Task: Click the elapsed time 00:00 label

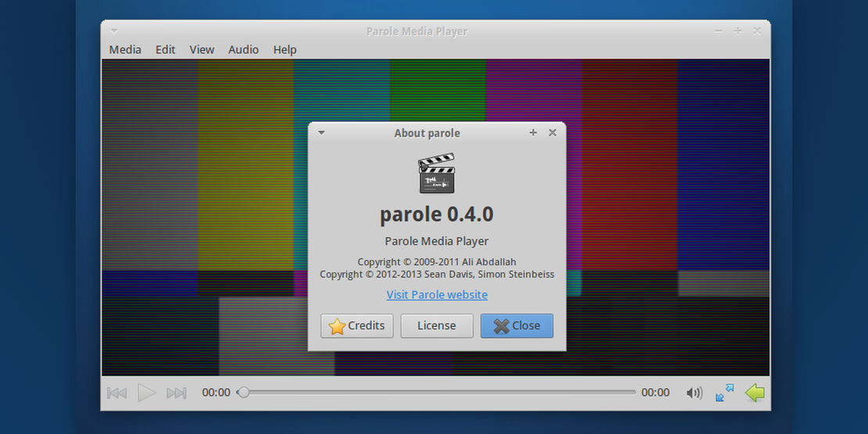Action: [x=216, y=393]
